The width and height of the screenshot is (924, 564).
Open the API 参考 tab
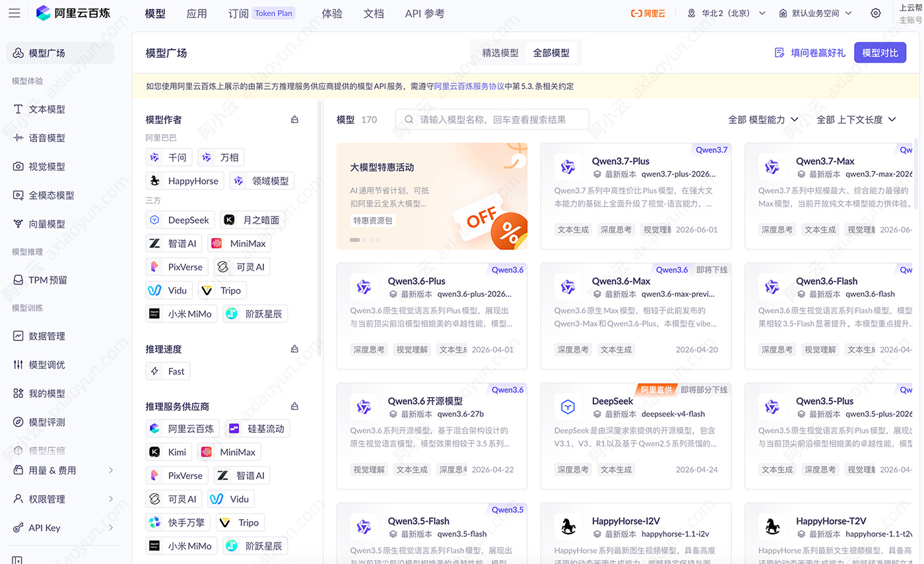pyautogui.click(x=424, y=13)
